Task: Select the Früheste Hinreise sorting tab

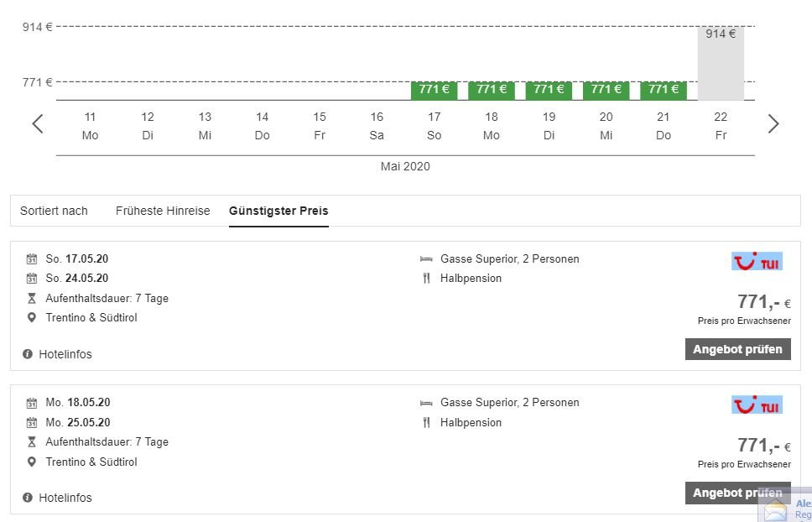Action: click(163, 211)
